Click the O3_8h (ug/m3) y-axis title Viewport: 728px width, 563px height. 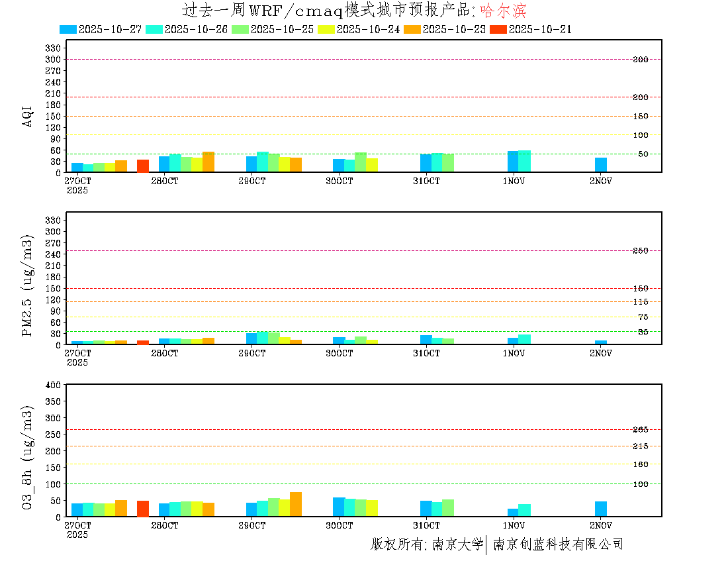pyautogui.click(x=28, y=456)
